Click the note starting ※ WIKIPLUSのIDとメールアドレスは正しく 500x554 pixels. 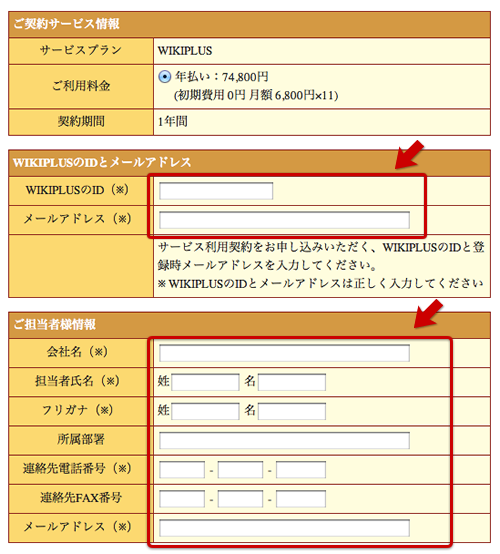pos(320,283)
